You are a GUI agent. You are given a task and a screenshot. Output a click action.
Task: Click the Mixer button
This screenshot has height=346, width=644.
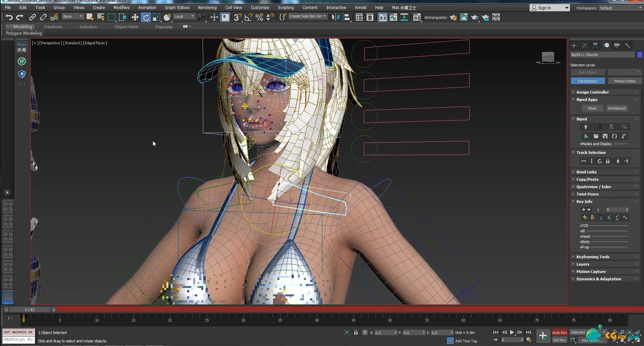(x=592, y=108)
